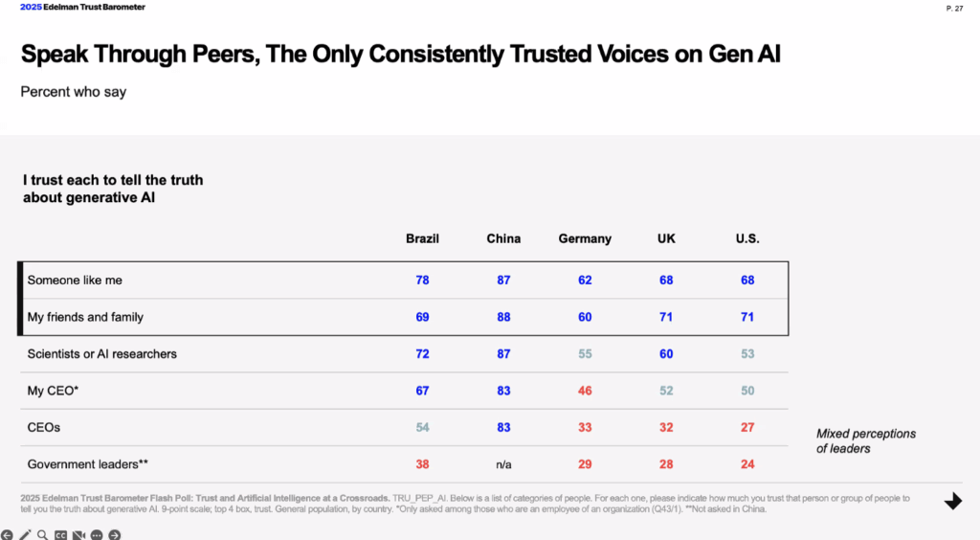Click "Scientists or AI researchers" row label

(102, 354)
